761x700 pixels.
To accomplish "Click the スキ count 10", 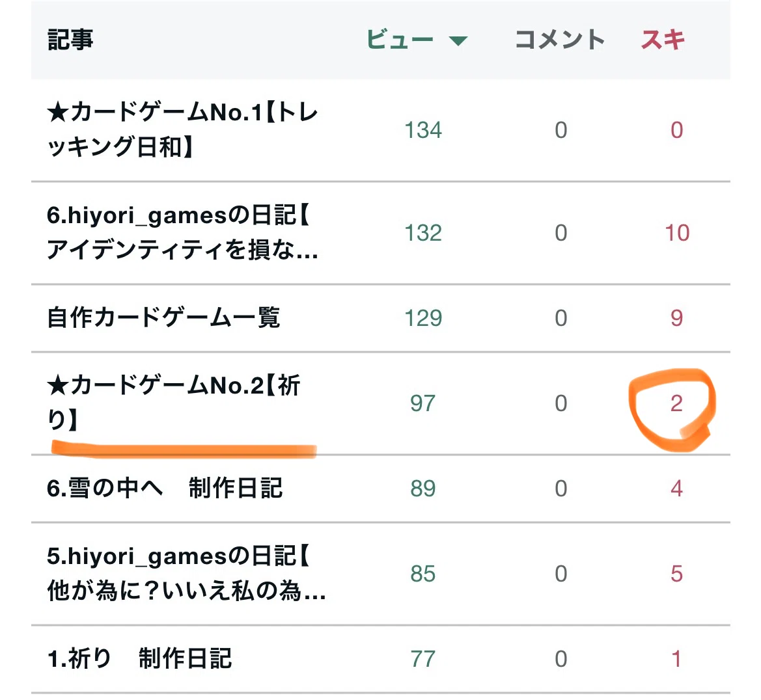I will click(x=676, y=234).
